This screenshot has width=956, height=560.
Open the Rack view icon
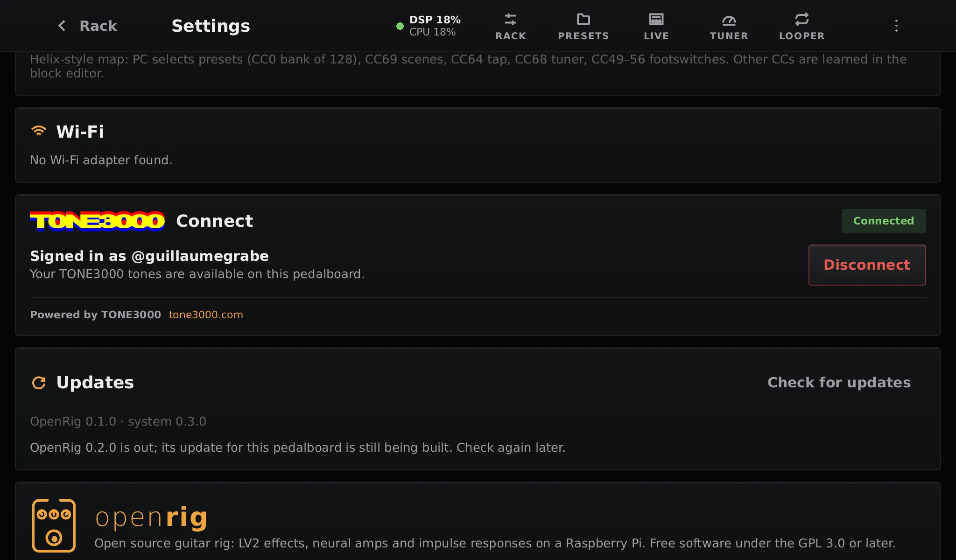click(511, 19)
